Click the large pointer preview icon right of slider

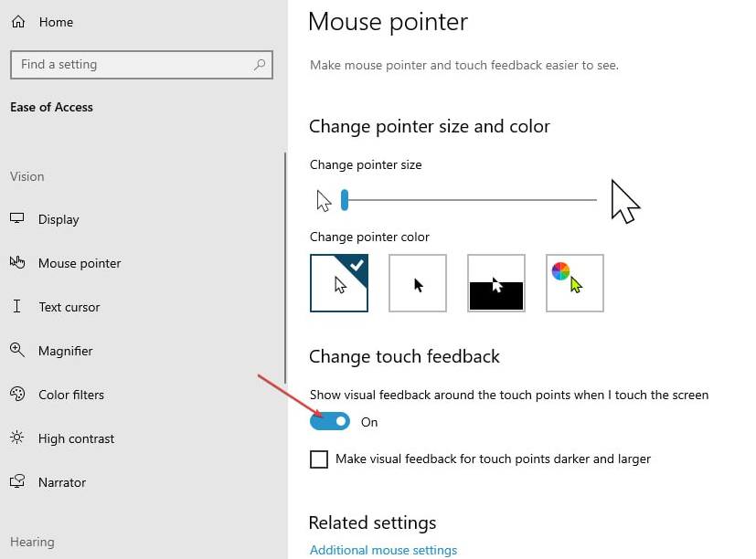tap(625, 202)
